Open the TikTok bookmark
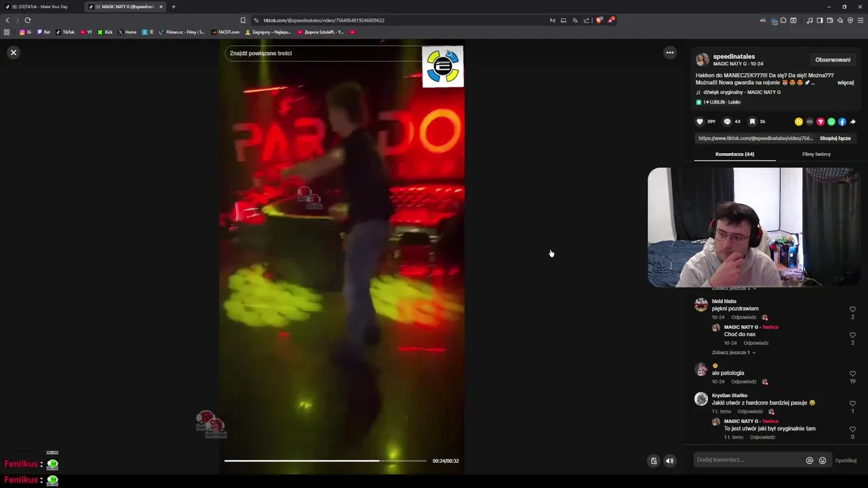This screenshot has height=488, width=868. [65, 32]
